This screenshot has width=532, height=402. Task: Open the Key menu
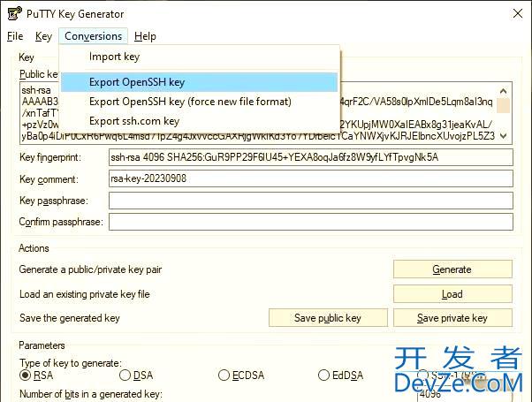(x=43, y=36)
